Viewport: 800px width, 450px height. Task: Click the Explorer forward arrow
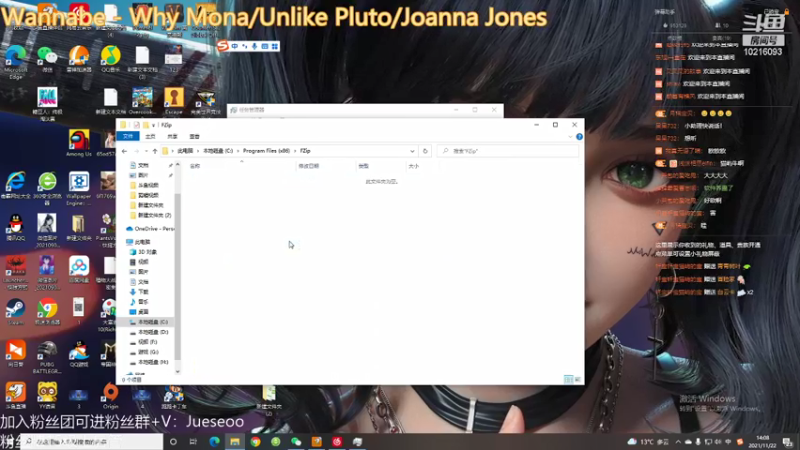tap(136, 151)
